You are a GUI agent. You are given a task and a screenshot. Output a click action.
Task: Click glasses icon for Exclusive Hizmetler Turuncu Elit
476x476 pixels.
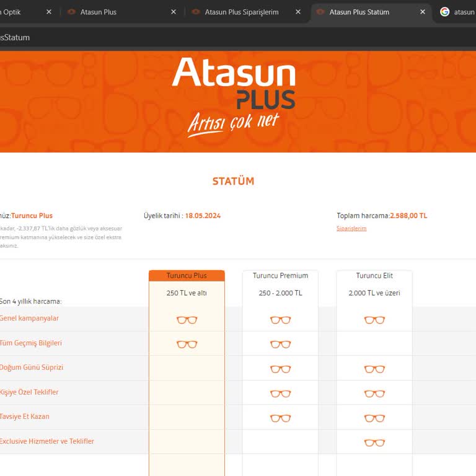click(x=374, y=443)
